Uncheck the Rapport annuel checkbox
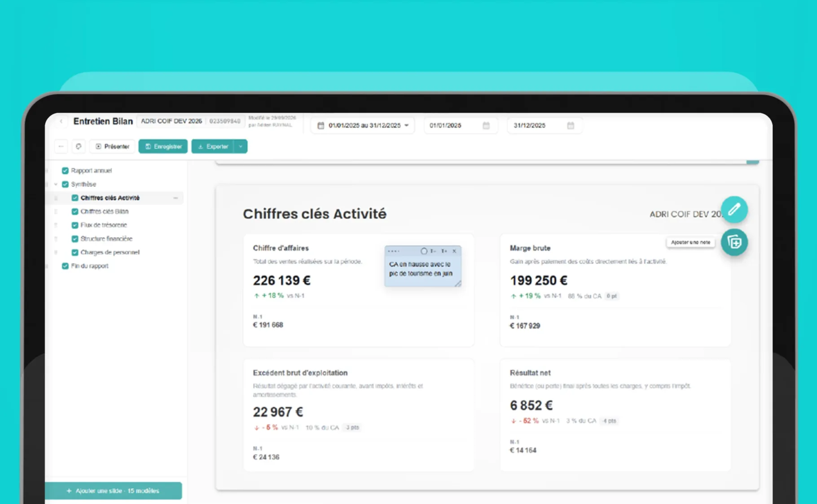This screenshot has width=817, height=504. [65, 171]
